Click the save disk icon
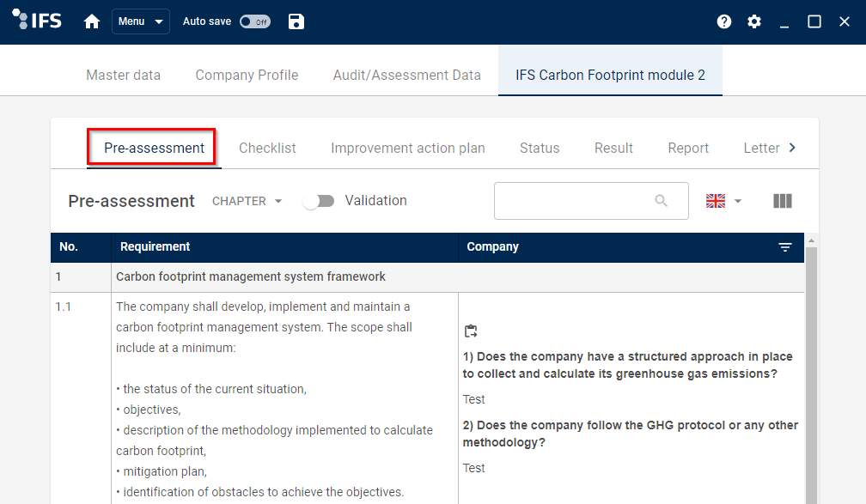Image resolution: width=866 pixels, height=504 pixels. coord(296,21)
